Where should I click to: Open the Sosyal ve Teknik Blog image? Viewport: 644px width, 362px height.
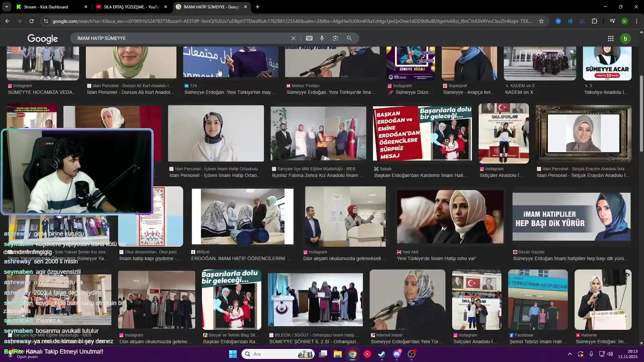tap(231, 300)
